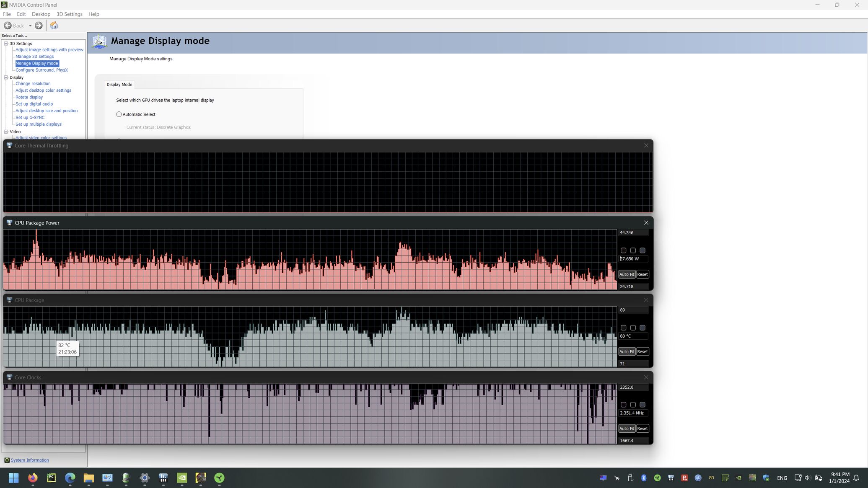Image resolution: width=868 pixels, height=488 pixels.
Task: Open the Edit menu
Action: coord(21,14)
